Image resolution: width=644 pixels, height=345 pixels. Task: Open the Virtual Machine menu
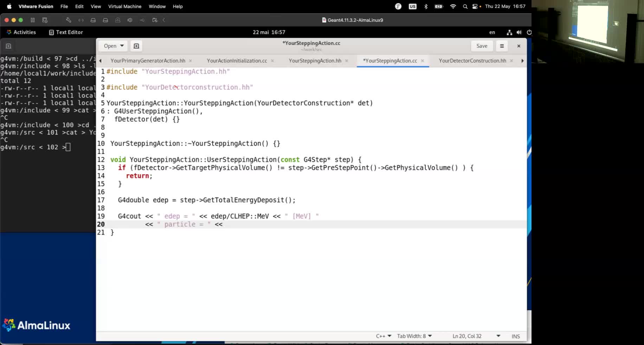[x=124, y=6]
